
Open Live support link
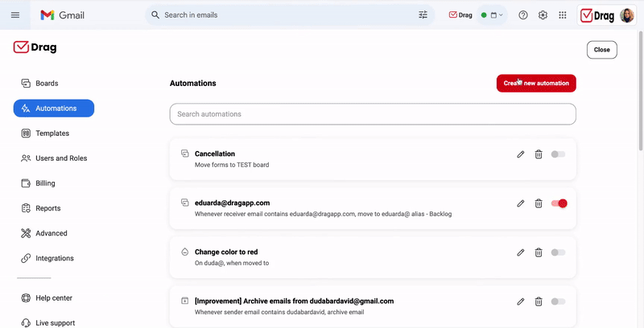48,323
